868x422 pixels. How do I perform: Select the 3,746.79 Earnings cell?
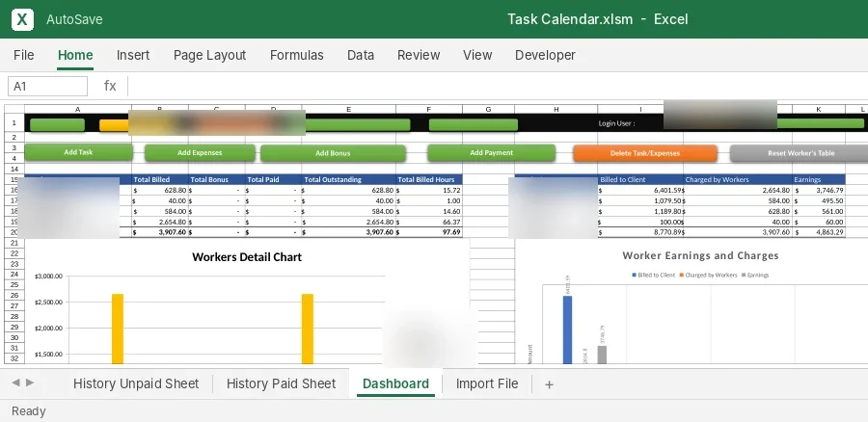[x=819, y=190]
